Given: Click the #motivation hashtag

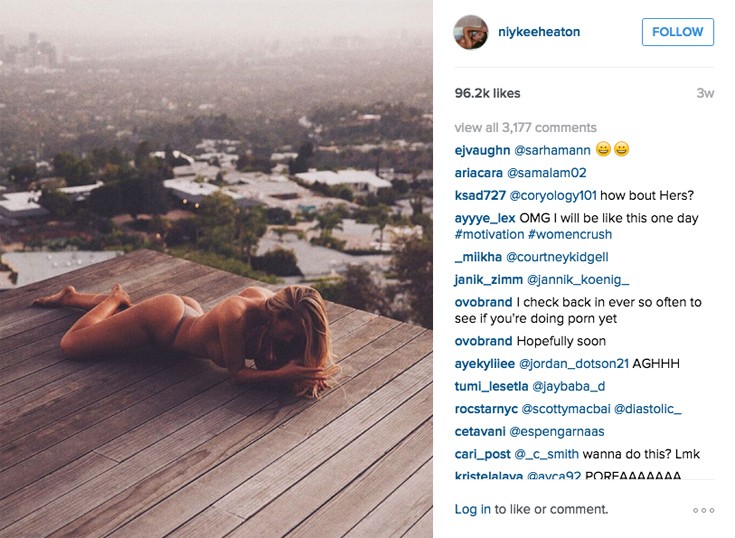Looking at the screenshot, I should [x=489, y=234].
